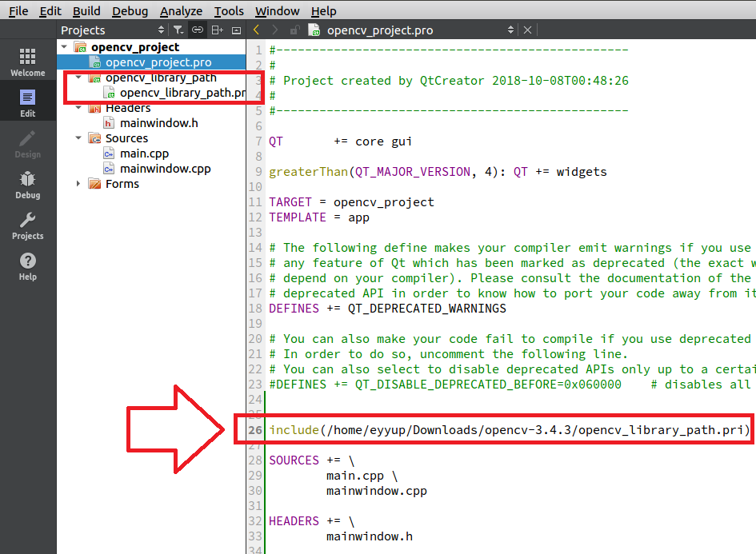Open Debug mode
Screen dimensions: 756x554
pos(27,185)
